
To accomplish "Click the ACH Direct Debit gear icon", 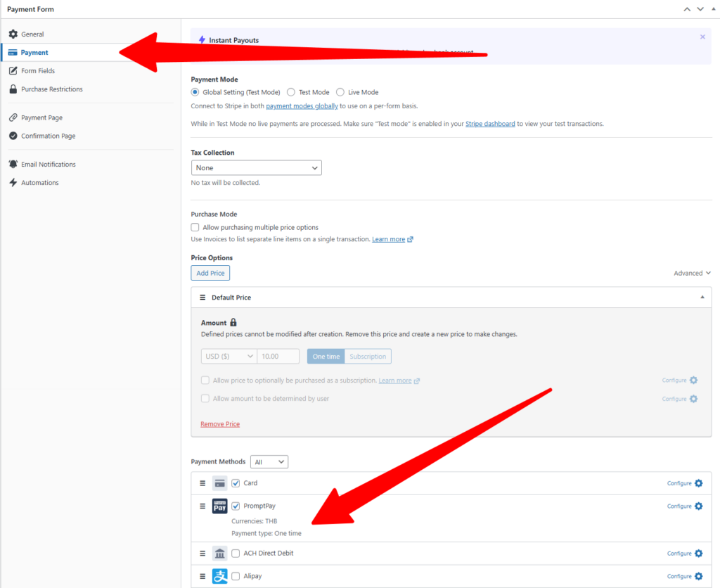I will (x=698, y=554).
